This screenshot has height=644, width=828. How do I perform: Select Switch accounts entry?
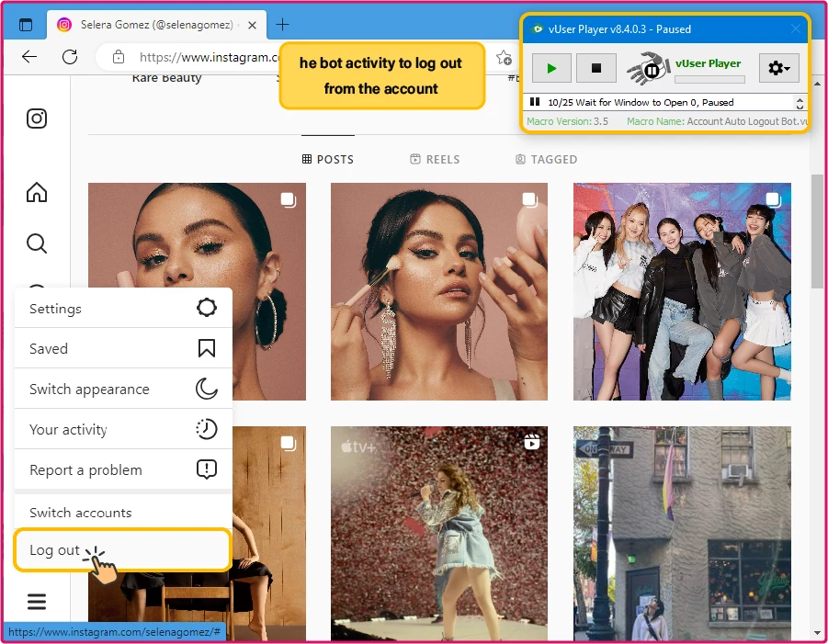pos(123,512)
